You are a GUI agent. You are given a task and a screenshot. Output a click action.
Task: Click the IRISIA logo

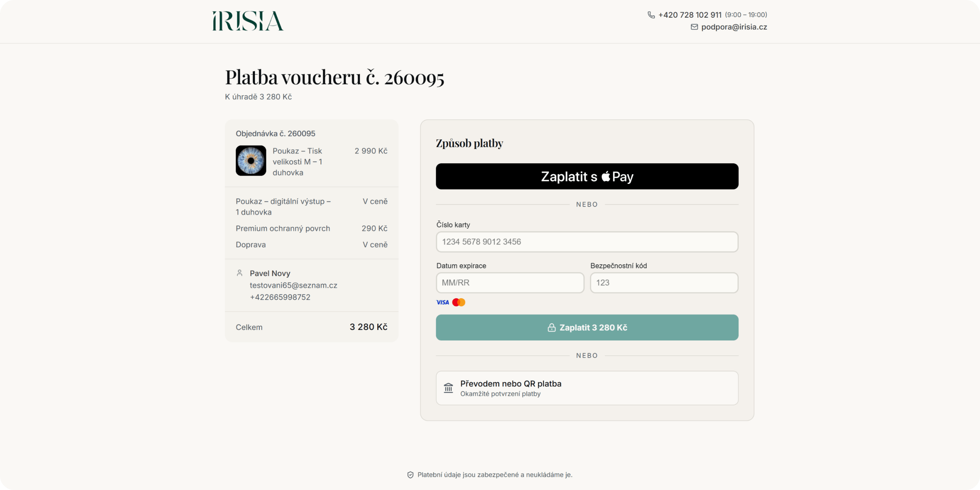(248, 21)
